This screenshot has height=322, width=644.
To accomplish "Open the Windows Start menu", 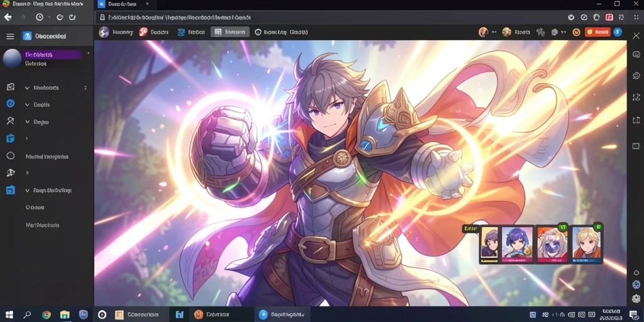I will coord(9,314).
